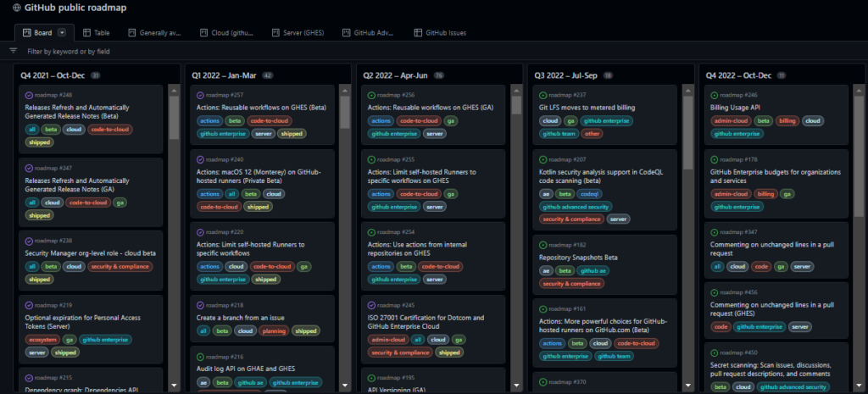Click the planning label on roadmap #218
Screen dimensions: 868x394
coord(274,330)
